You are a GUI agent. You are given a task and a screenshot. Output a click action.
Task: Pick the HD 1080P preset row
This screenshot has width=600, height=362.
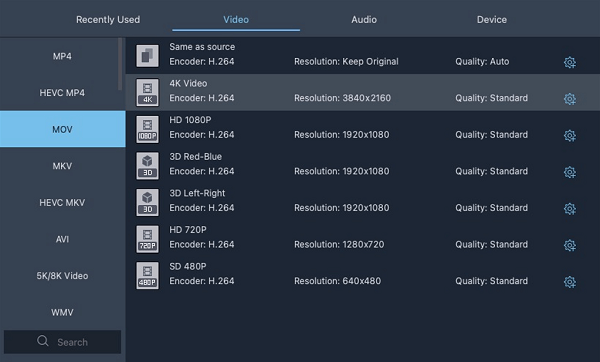coord(363,129)
